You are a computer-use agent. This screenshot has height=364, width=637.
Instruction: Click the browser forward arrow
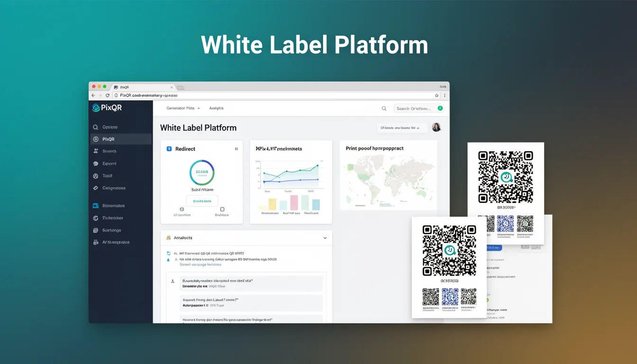100,95
